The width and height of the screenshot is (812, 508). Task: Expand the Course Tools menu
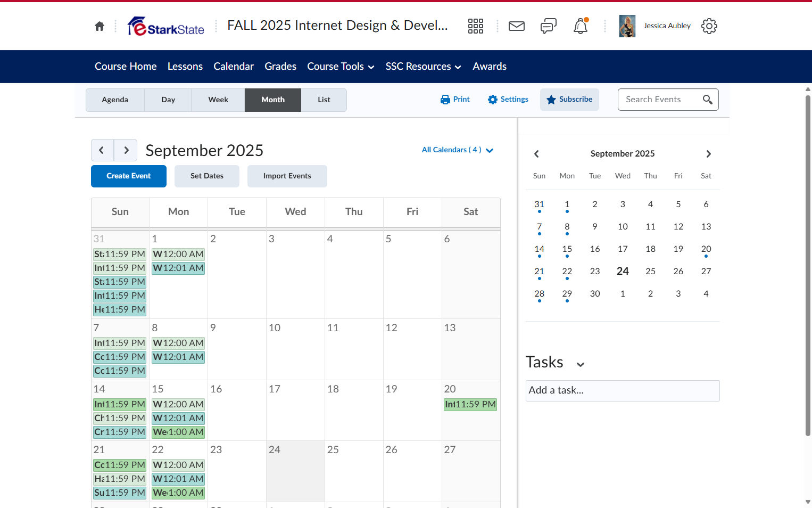point(341,67)
